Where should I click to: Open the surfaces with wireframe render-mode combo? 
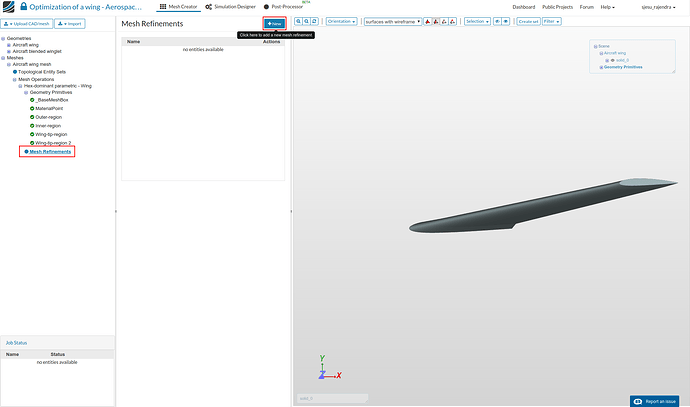click(x=393, y=22)
